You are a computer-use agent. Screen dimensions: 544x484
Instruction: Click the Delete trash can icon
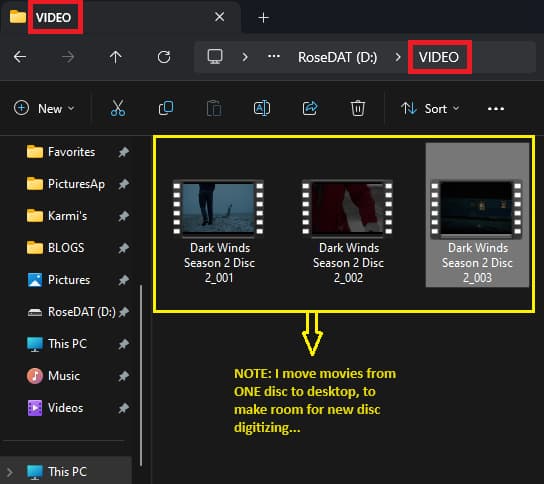coord(358,108)
